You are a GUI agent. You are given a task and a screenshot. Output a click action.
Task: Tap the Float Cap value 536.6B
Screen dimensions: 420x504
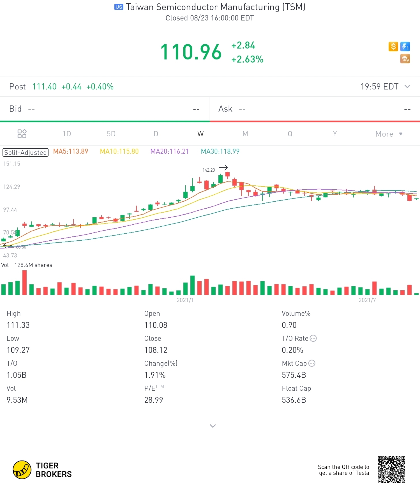coord(294,400)
